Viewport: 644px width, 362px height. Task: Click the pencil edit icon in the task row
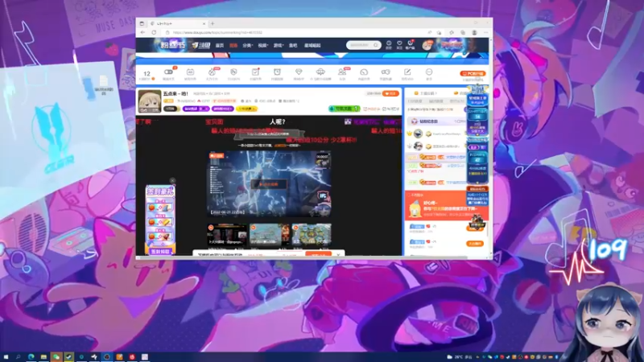(407, 73)
